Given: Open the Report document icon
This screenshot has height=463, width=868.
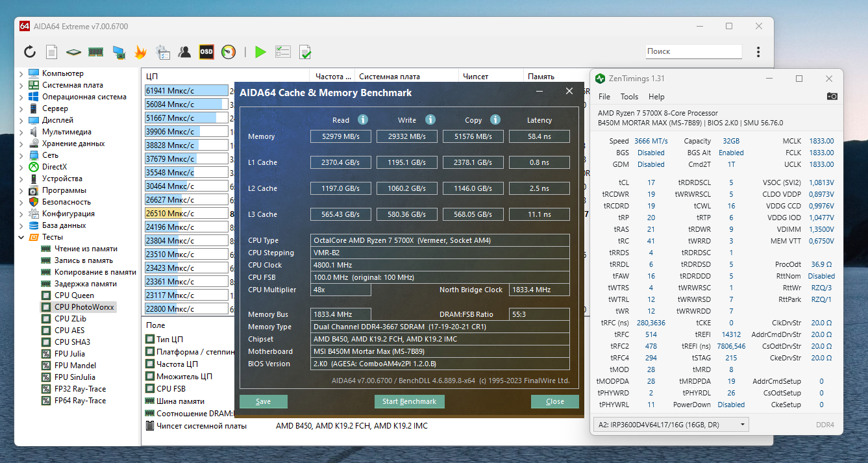Looking at the screenshot, I should 52,52.
